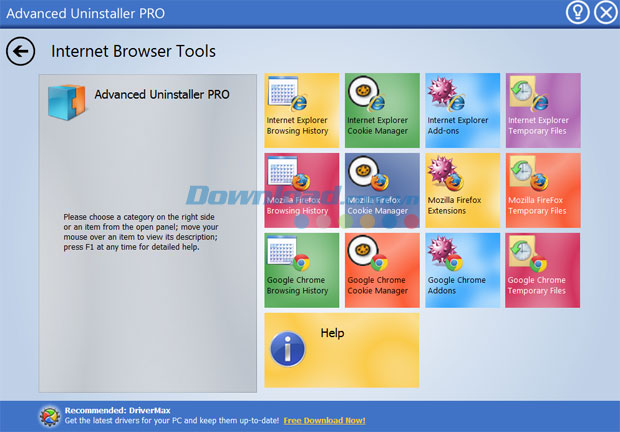Image resolution: width=620 pixels, height=432 pixels.
Task: Click the Advanced Uninstaller PRO cube logo
Action: (66, 102)
